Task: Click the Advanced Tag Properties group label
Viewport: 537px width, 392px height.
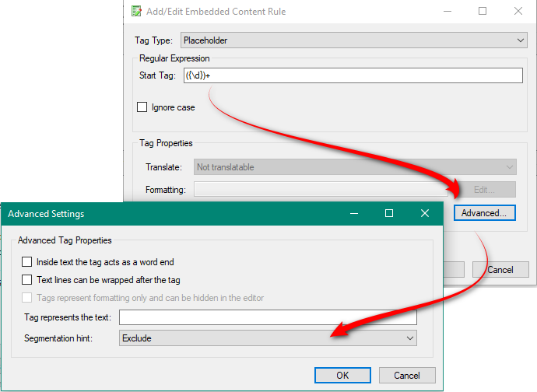Action: pyautogui.click(x=65, y=240)
